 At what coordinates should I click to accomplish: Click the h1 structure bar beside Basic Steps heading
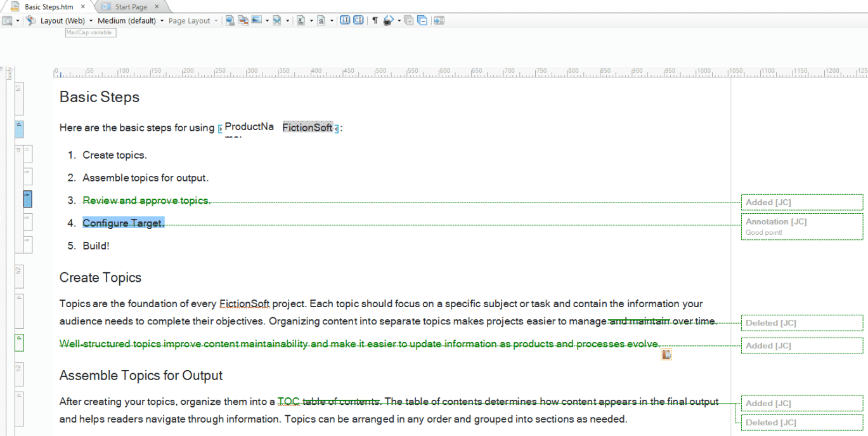[19, 97]
